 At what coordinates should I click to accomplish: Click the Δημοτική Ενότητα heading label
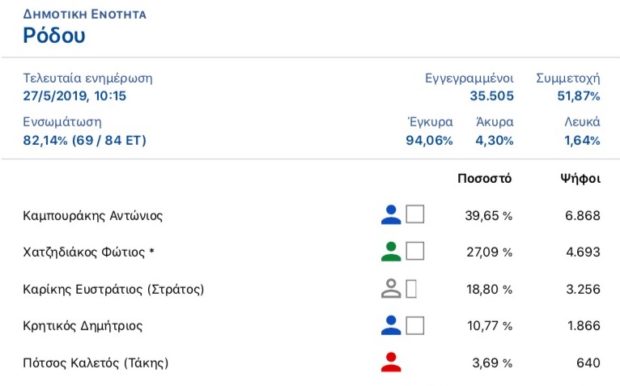click(x=85, y=14)
